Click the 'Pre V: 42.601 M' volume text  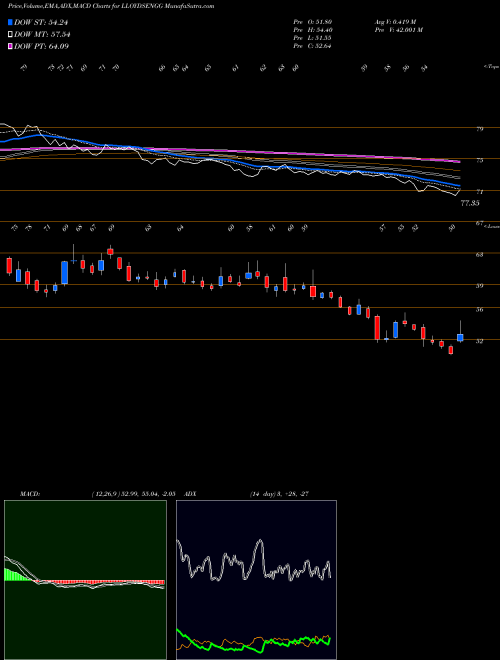[x=400, y=30]
